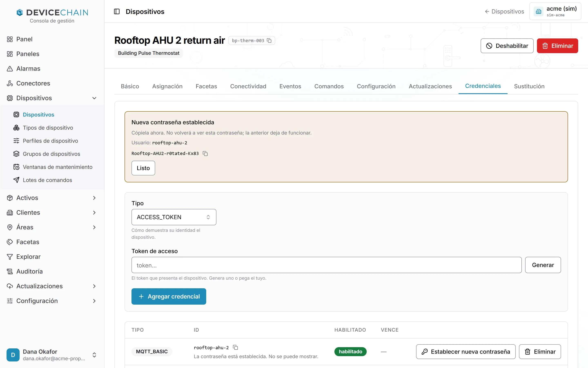The height and width of the screenshot is (368, 588).
Task: Switch to the Conectividad tab
Action: coord(248,86)
